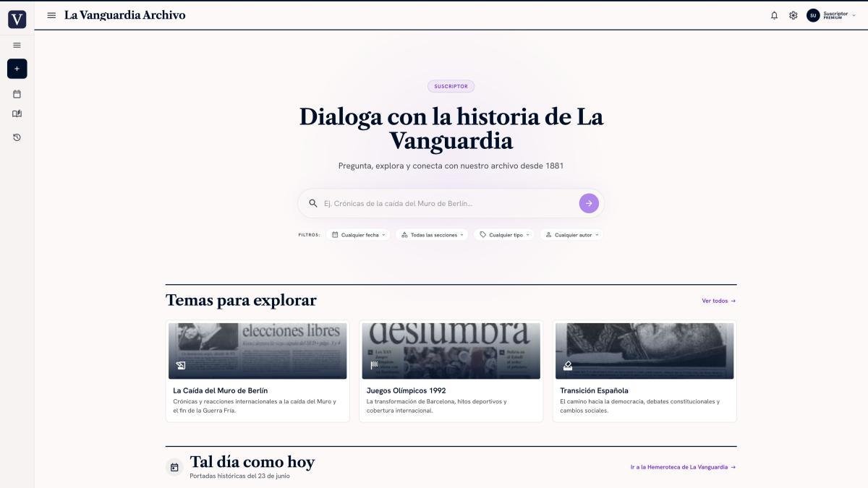868x488 pixels.
Task: Click the FILTROS label
Action: click(309, 235)
